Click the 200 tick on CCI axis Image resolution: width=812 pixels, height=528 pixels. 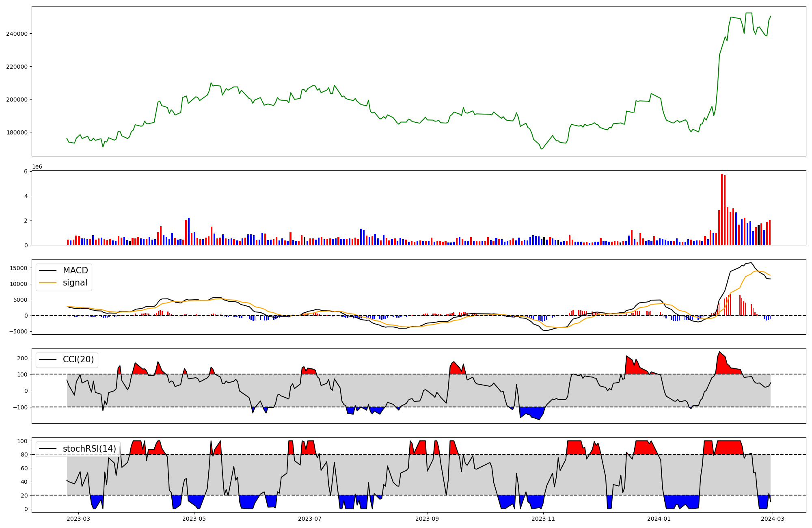(x=22, y=358)
